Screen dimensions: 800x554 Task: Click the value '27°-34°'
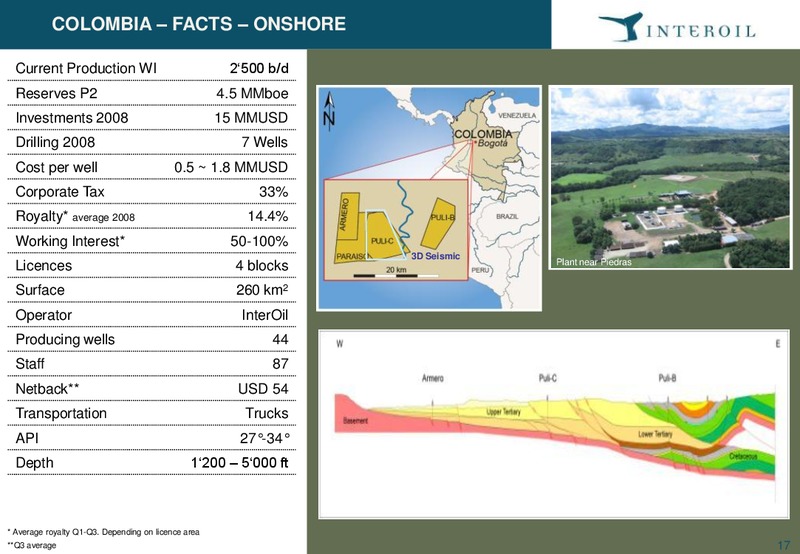pos(265,438)
